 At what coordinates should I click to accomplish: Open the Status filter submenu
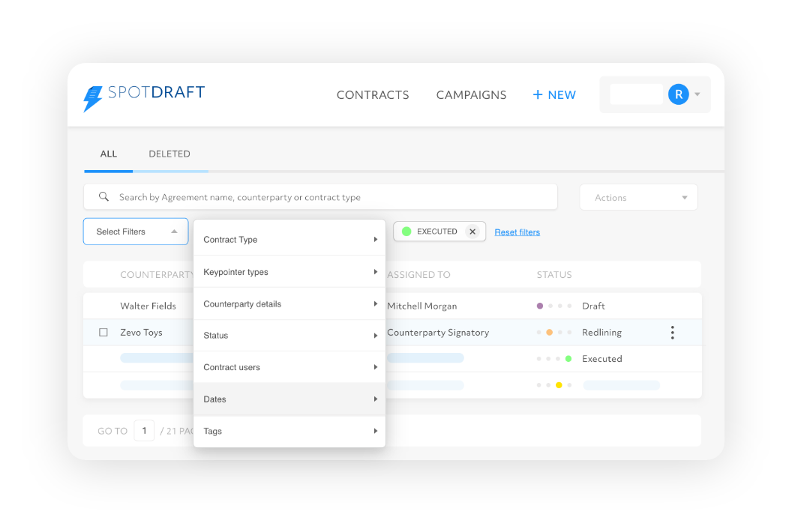pos(289,336)
